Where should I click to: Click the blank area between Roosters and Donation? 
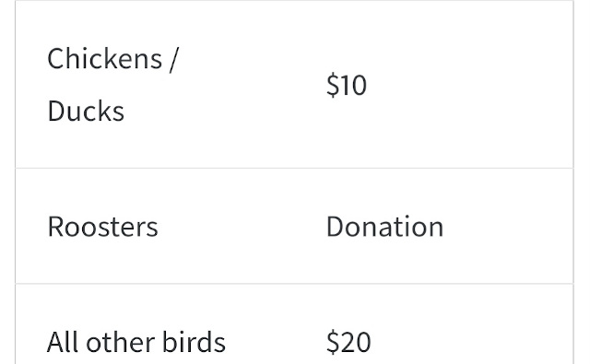click(242, 227)
